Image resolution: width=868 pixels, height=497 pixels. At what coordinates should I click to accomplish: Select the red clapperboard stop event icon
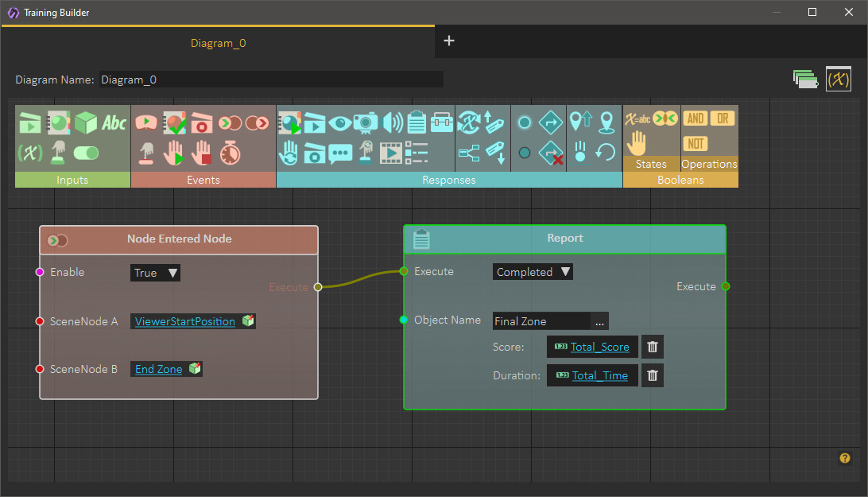[x=202, y=123]
